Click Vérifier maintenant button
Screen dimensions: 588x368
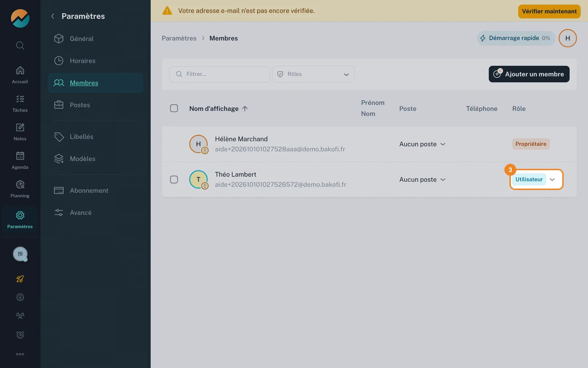(x=549, y=11)
